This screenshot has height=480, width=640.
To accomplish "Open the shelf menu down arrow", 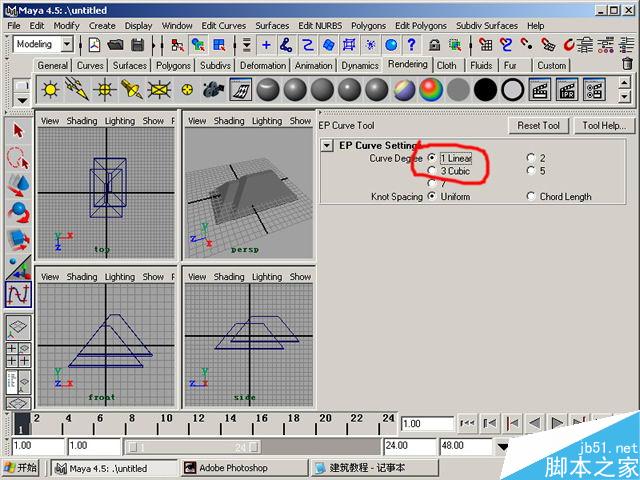I will [22, 100].
